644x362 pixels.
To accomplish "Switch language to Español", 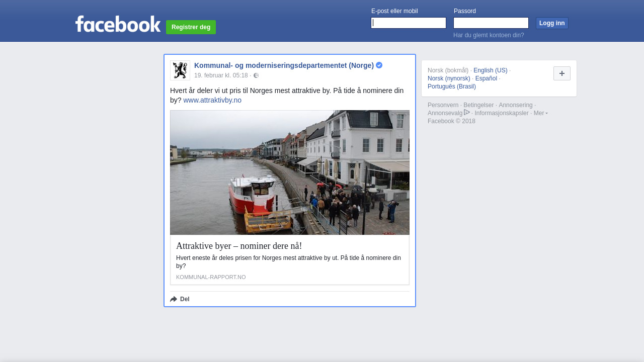I will [486, 78].
